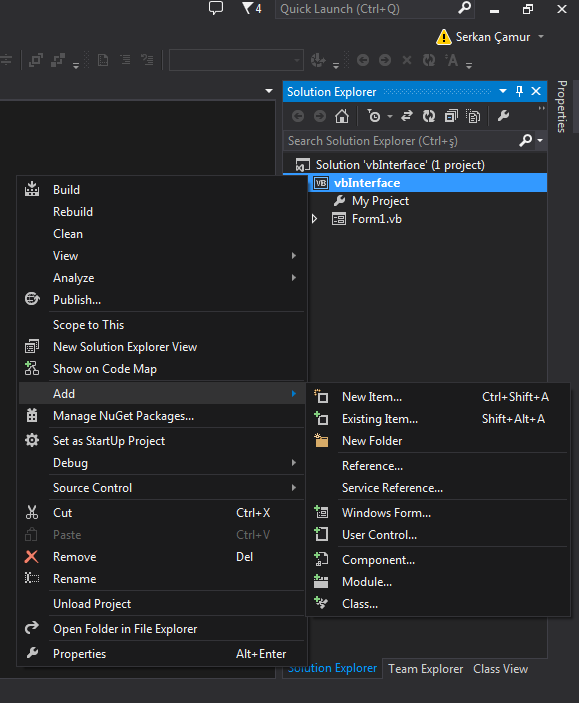This screenshot has width=579, height=703.
Task: Click Publish... menu entry
Action: (x=162, y=299)
